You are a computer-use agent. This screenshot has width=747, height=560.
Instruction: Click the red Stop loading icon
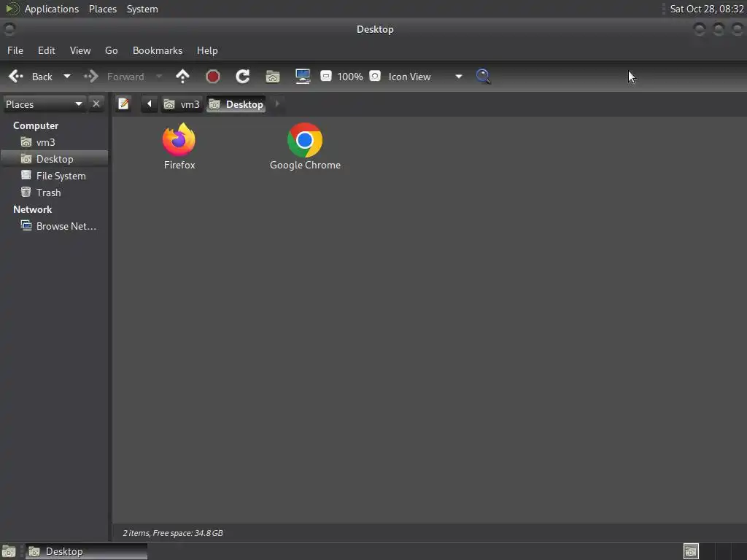click(x=213, y=77)
